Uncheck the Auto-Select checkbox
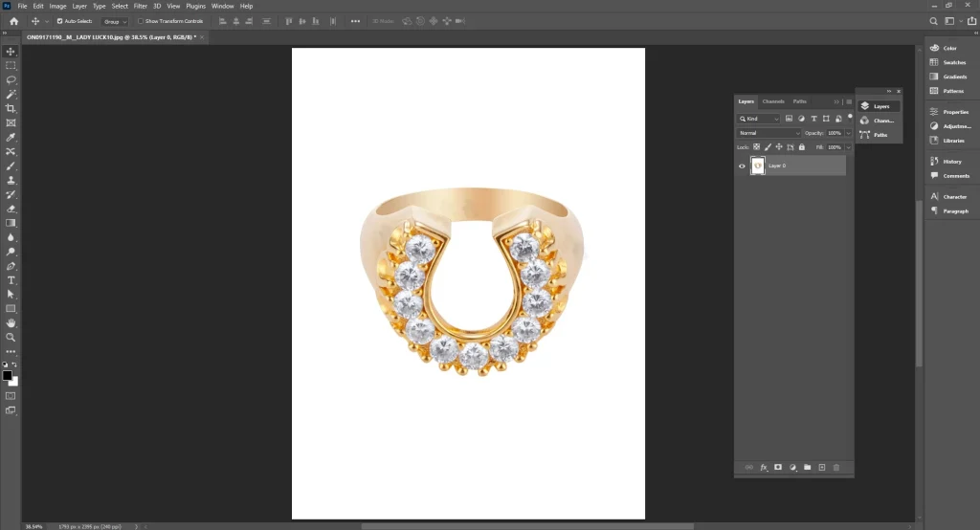 pyautogui.click(x=60, y=21)
